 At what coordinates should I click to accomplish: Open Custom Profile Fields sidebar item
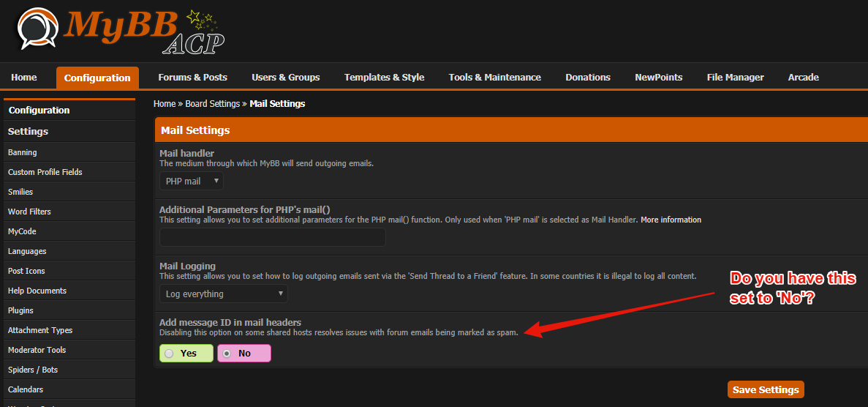click(69, 172)
